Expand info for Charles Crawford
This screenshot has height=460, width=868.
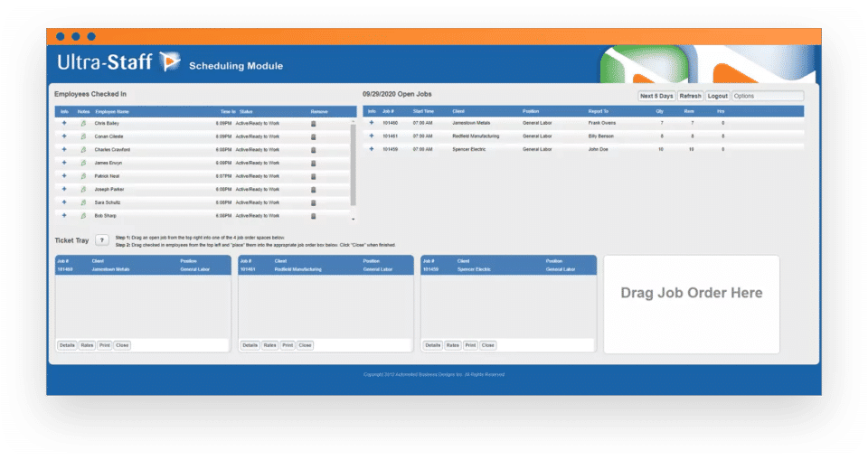(64, 149)
